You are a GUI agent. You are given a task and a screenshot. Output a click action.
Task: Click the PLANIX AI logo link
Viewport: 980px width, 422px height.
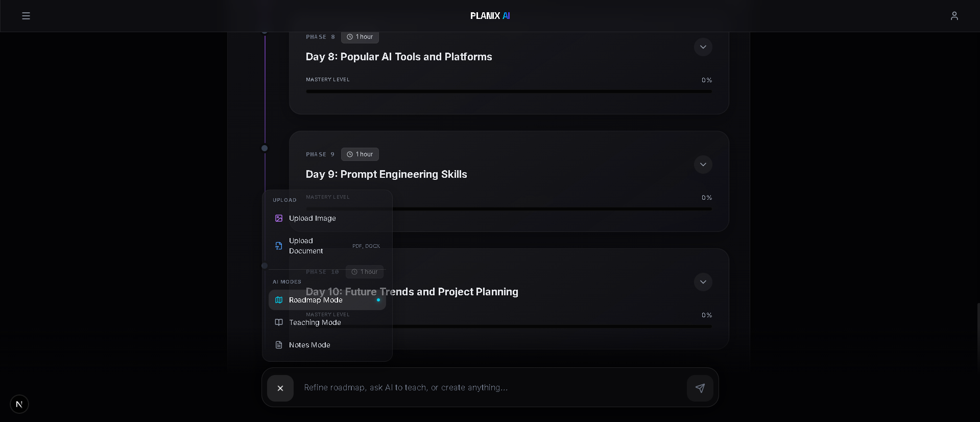point(490,16)
